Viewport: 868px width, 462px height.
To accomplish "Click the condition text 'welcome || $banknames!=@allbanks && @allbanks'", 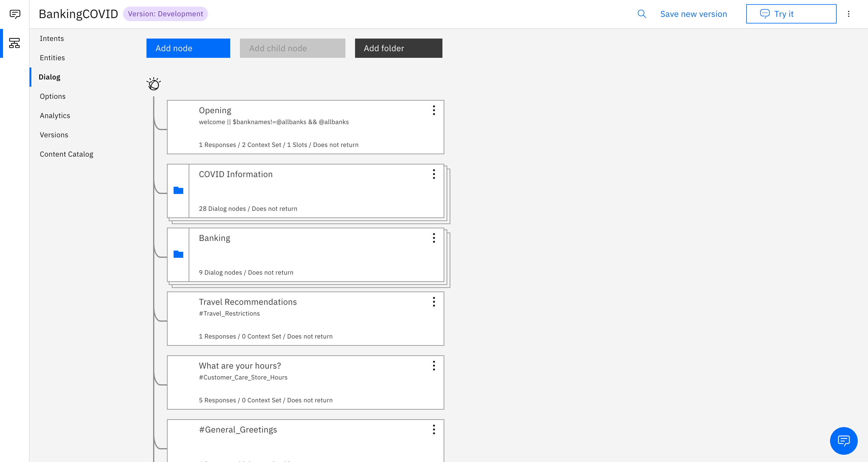I will 274,122.
